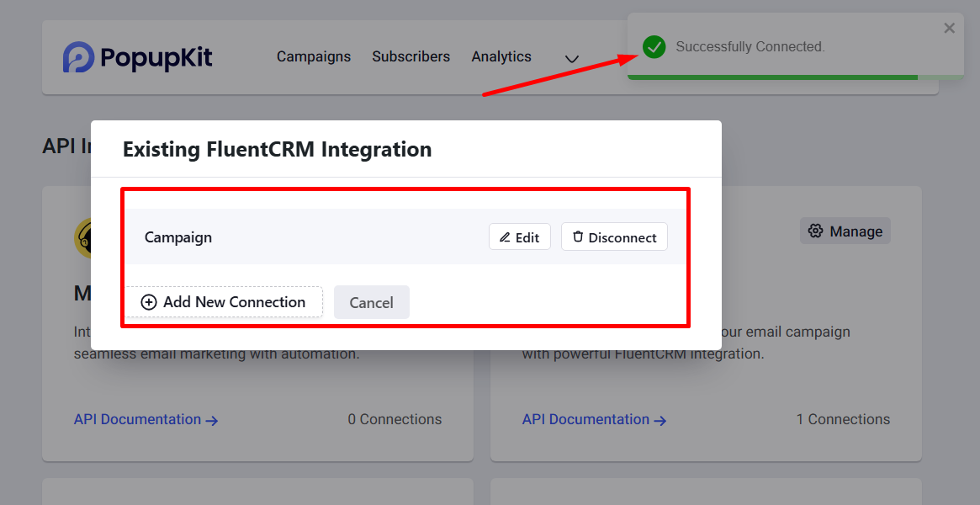Click the 1 Connections count
980x505 pixels.
coord(843,419)
